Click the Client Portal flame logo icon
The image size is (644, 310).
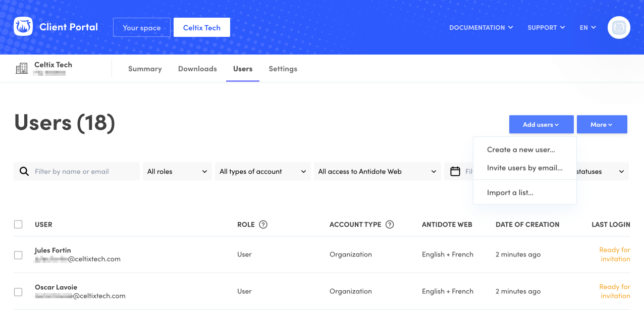tap(23, 27)
